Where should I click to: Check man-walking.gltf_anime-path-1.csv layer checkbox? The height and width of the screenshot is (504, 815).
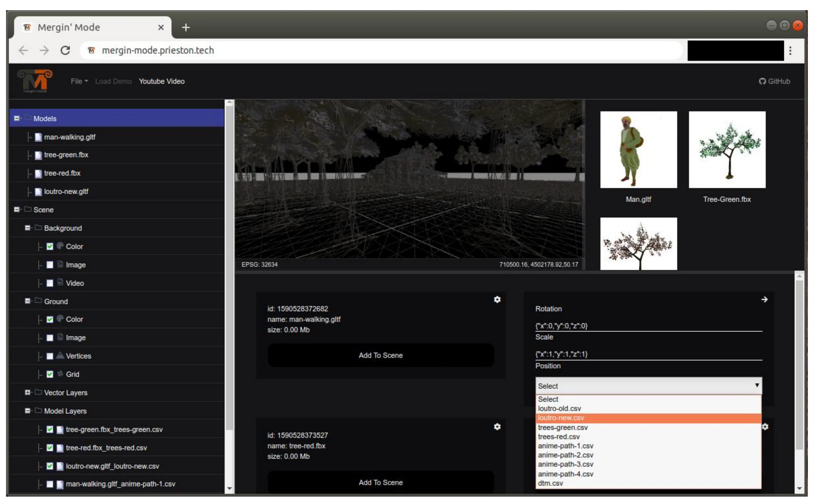50,484
